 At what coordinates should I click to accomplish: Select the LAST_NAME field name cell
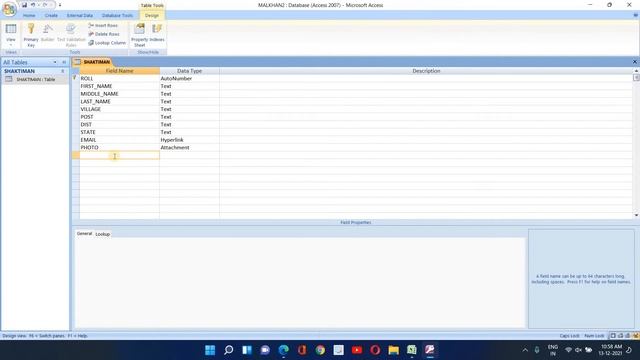120,101
